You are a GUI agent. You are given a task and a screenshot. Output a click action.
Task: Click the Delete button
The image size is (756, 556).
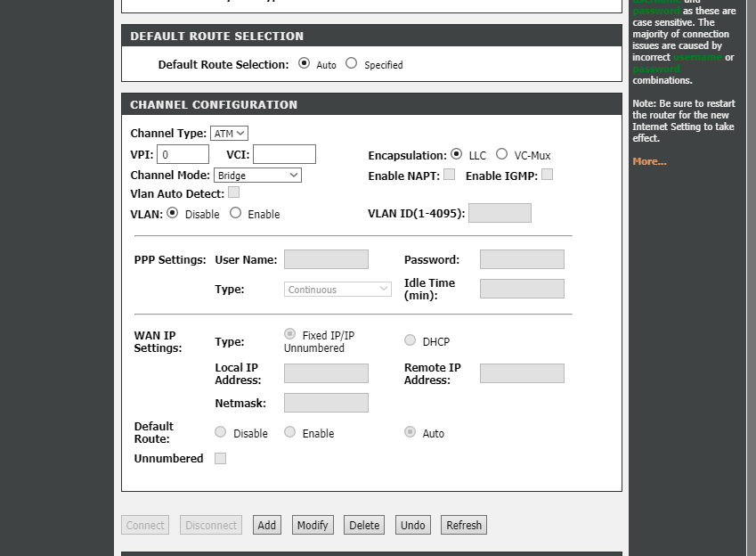[x=364, y=526]
